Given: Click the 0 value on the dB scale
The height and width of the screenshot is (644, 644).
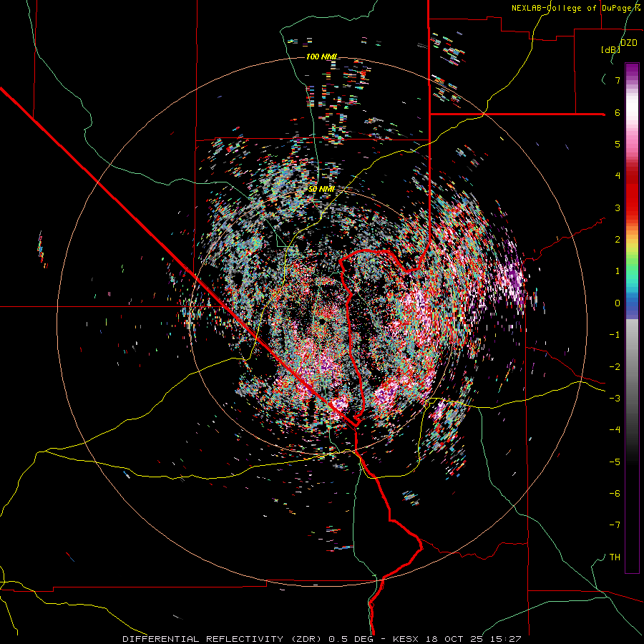Looking at the screenshot, I should [618, 303].
